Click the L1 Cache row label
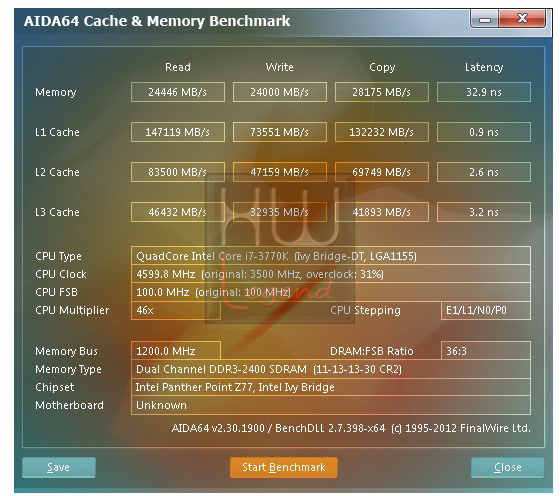 [x=57, y=132]
